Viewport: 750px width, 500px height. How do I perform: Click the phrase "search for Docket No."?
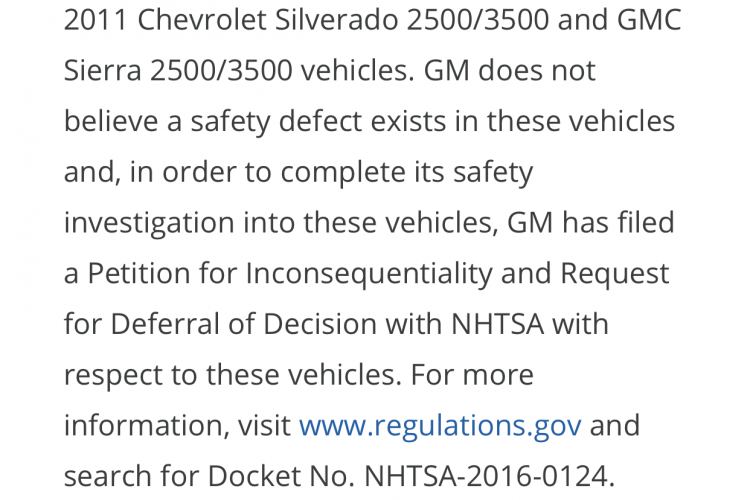tap(209, 476)
